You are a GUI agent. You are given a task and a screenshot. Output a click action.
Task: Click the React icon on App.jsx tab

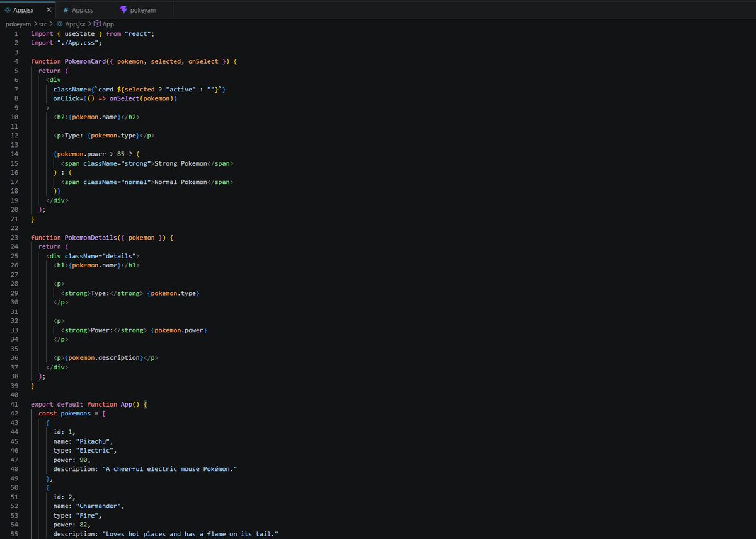[x=7, y=10]
